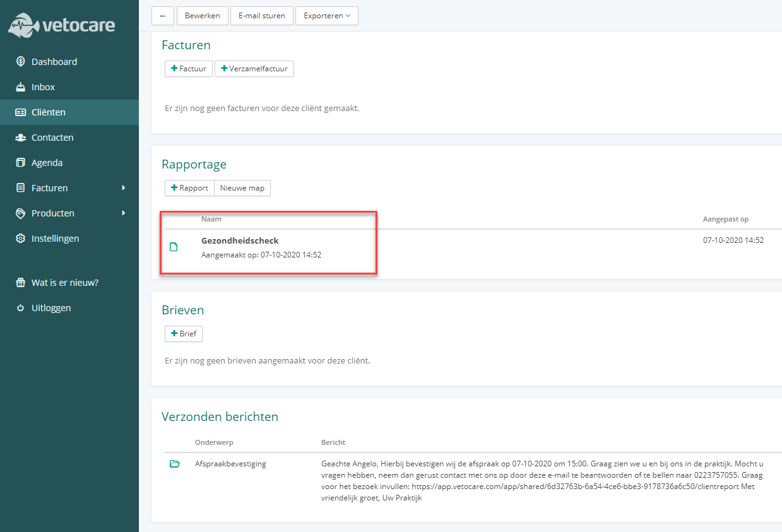This screenshot has width=782, height=532.
Task: Click the Uitloggen power icon
Action: pos(20,308)
